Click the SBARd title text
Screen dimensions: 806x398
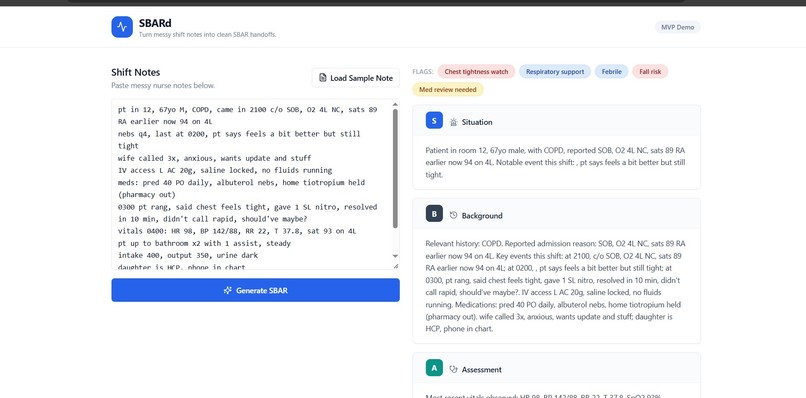point(155,23)
